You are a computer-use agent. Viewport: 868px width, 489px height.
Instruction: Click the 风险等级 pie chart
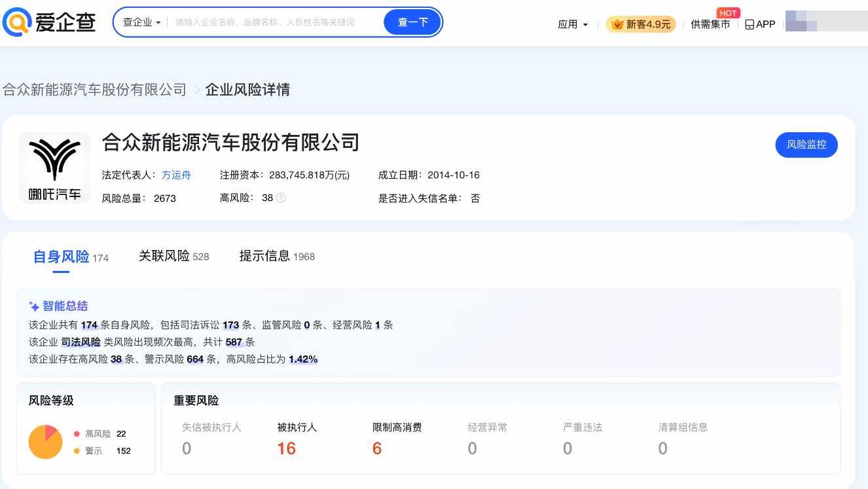click(x=46, y=442)
